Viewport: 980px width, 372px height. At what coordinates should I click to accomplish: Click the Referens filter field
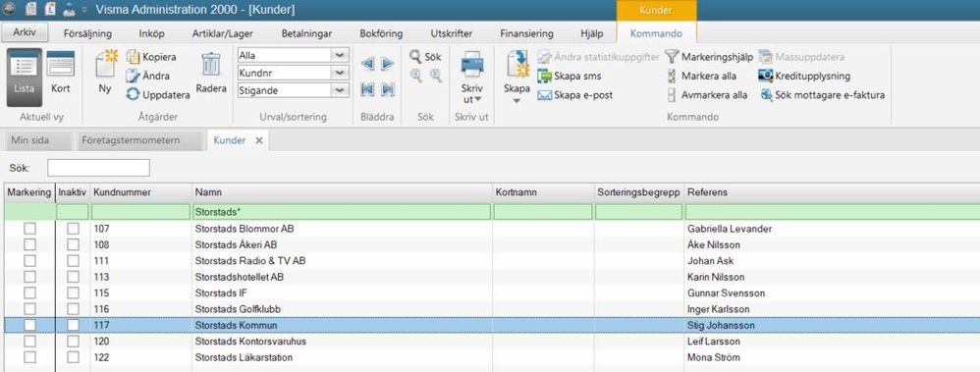[833, 212]
